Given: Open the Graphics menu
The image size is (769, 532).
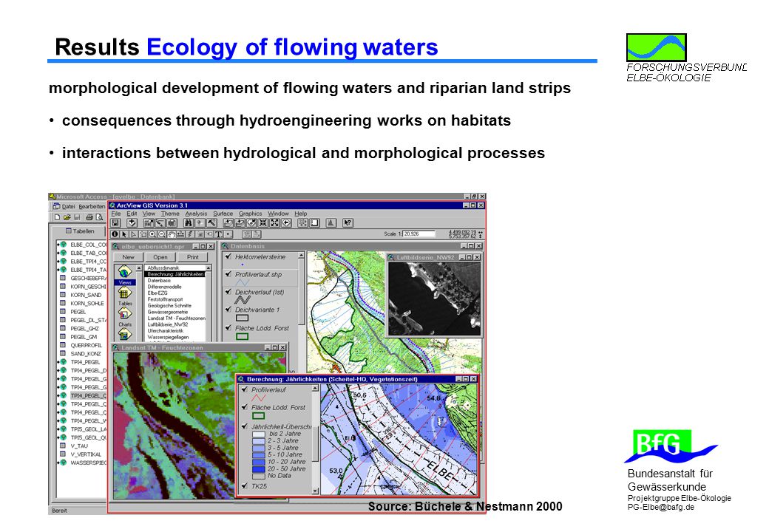Looking at the screenshot, I should click(x=251, y=214).
